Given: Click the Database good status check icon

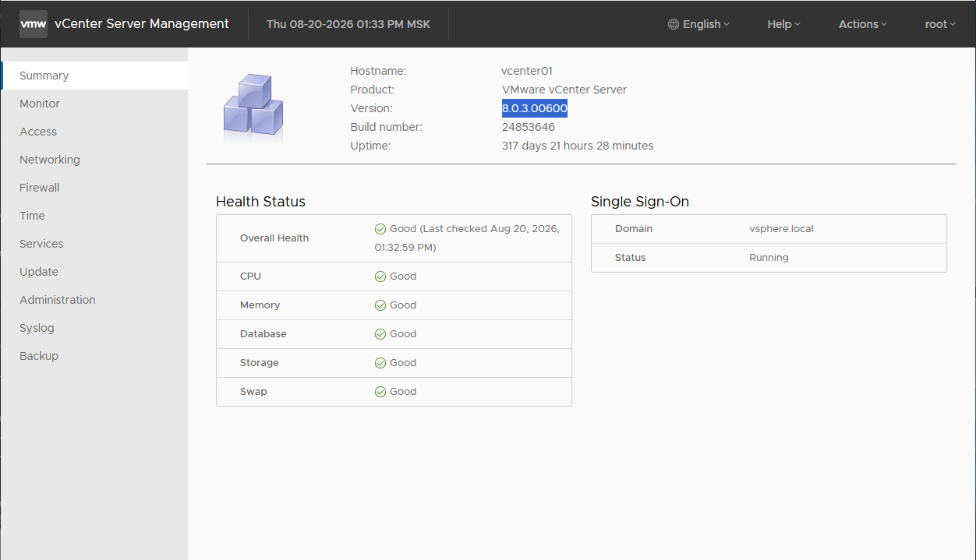Looking at the screenshot, I should click(380, 334).
